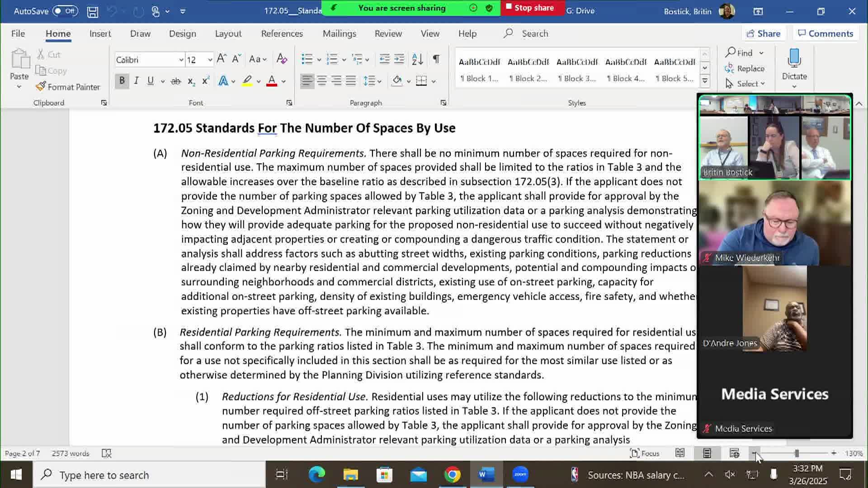Switch to Read Mode view in status bar
The image size is (868, 488).
(679, 453)
